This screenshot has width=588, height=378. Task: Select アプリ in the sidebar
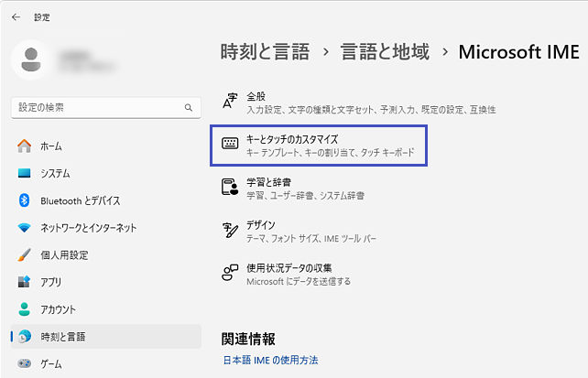pos(51,283)
